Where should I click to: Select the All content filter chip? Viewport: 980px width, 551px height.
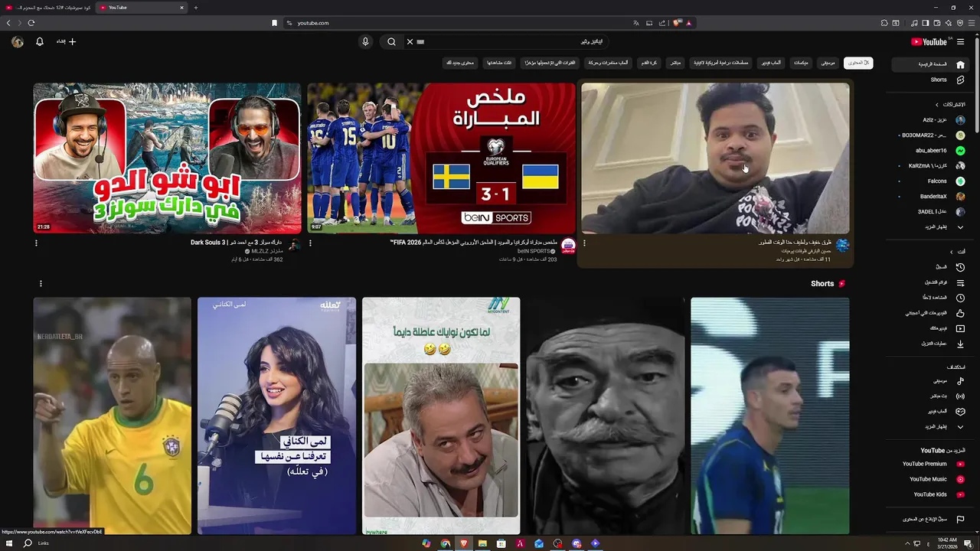(858, 63)
